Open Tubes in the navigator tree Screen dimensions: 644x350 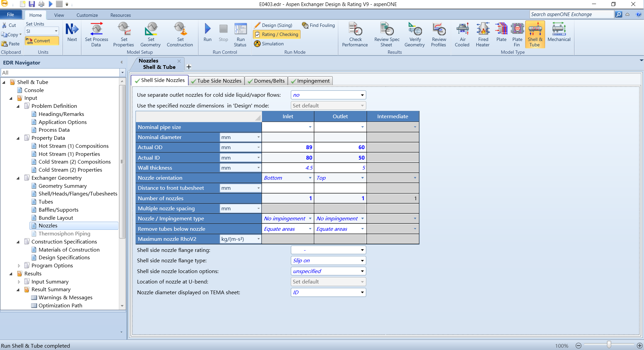coord(46,202)
